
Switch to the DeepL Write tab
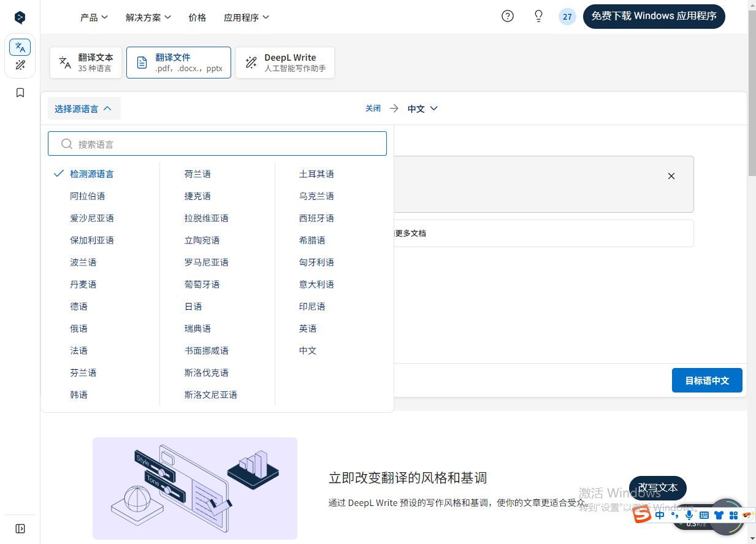[x=285, y=63]
